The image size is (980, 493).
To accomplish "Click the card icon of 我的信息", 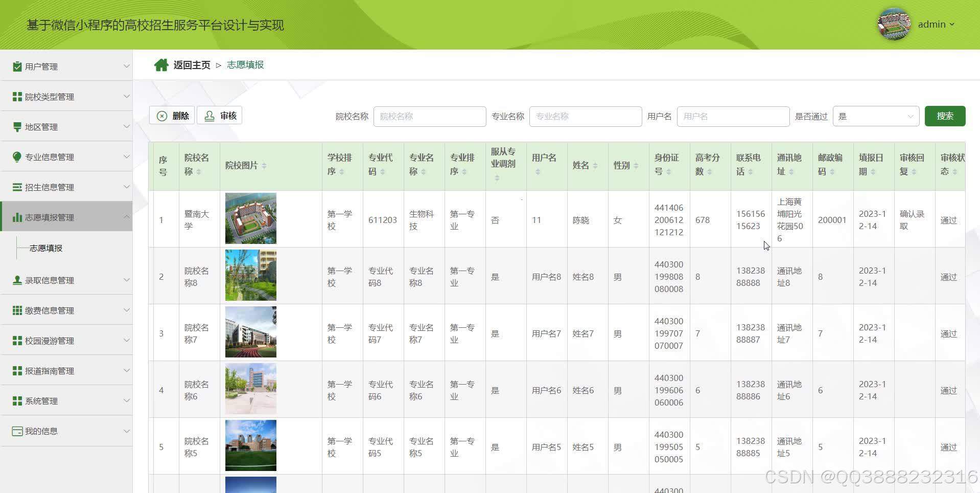I will (x=17, y=431).
